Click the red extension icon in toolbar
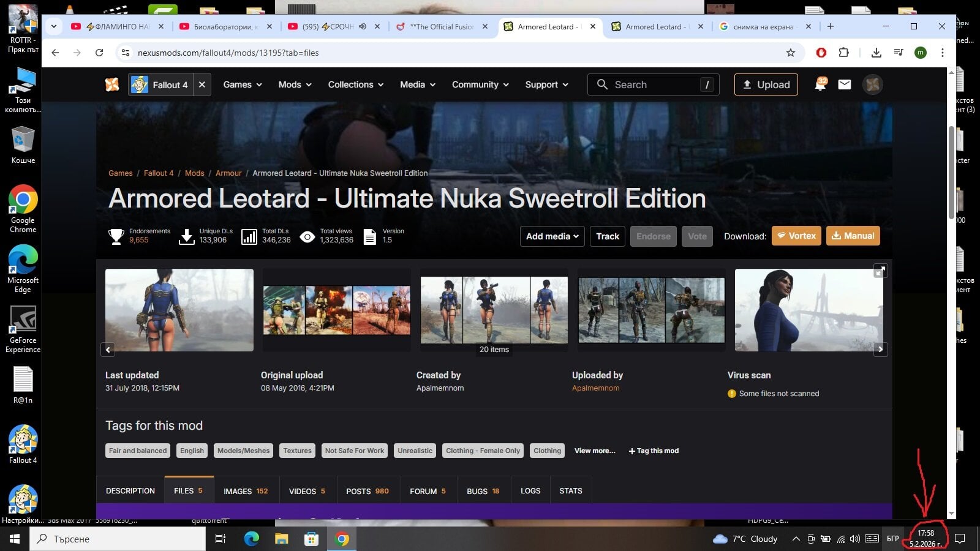This screenshot has width=980, height=551. tap(821, 53)
